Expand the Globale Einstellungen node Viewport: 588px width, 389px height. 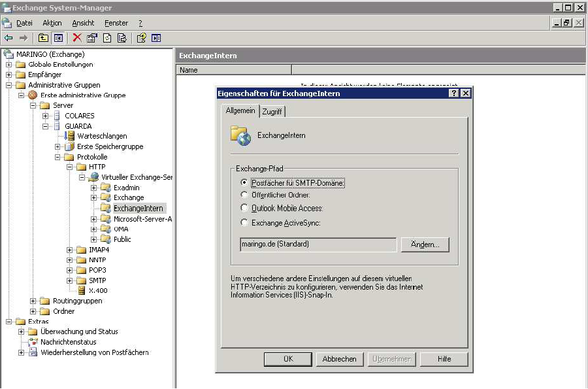(x=8, y=65)
